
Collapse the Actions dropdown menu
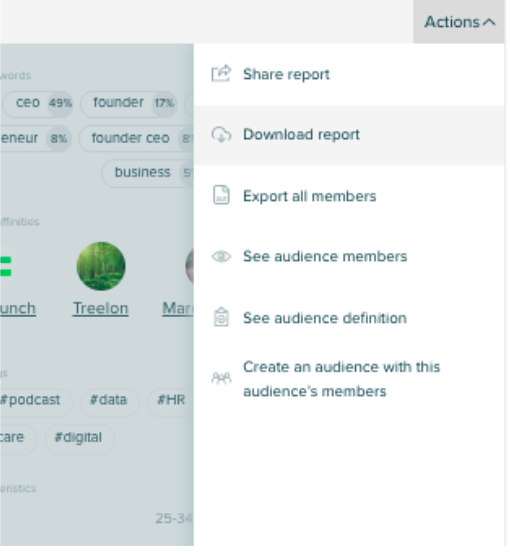459,22
